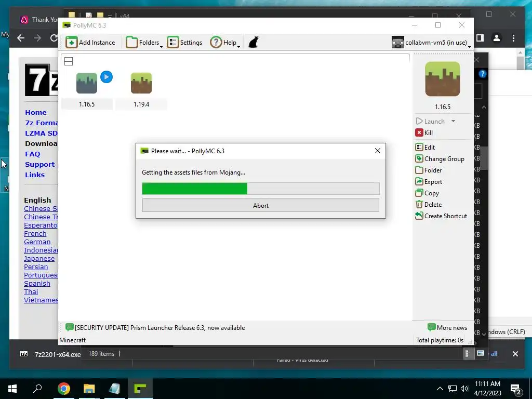Select the 1.16.5 instance icon
Image resolution: width=532 pixels, height=399 pixels.
point(87,83)
